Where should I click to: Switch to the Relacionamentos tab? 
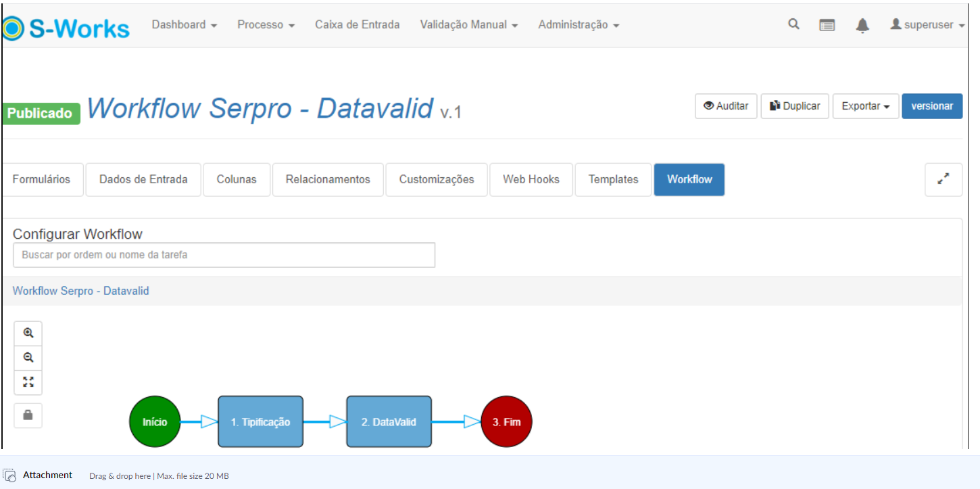[x=328, y=179]
